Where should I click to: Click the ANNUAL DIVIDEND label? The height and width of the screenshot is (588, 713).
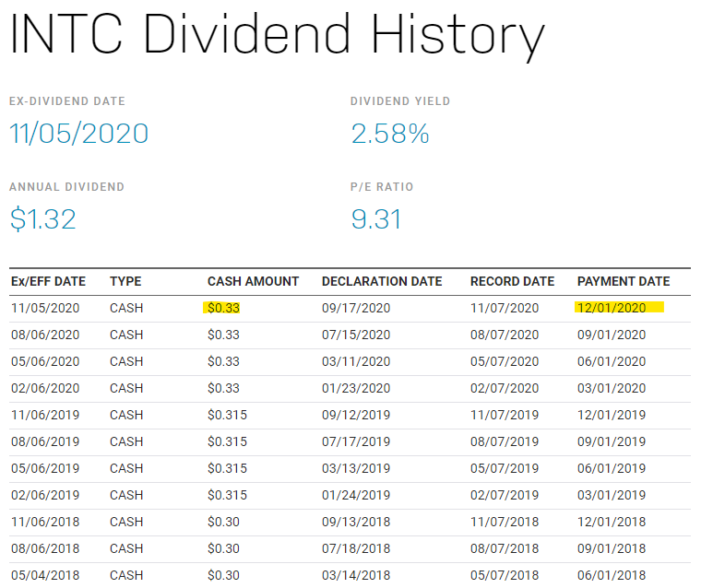(66, 187)
